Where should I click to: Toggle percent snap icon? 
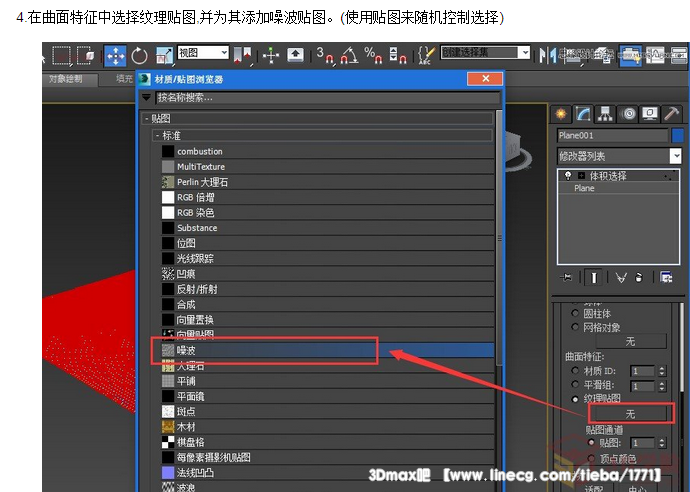pos(373,56)
